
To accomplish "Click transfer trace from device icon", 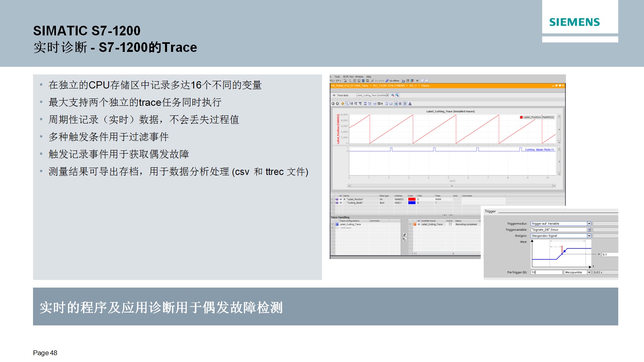I will pyautogui.click(x=405, y=240).
